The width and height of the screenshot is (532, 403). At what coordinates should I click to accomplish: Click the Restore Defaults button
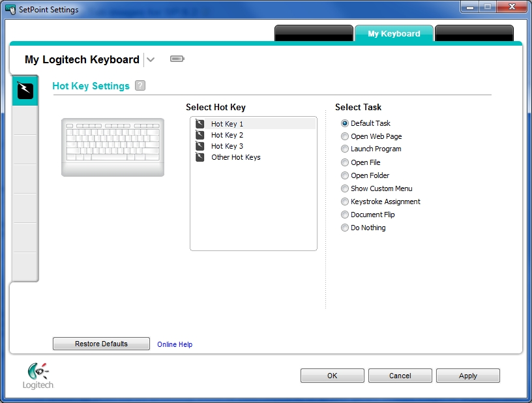click(x=101, y=344)
